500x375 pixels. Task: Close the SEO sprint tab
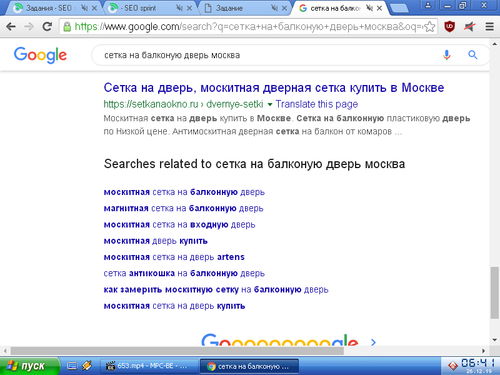[x=189, y=8]
